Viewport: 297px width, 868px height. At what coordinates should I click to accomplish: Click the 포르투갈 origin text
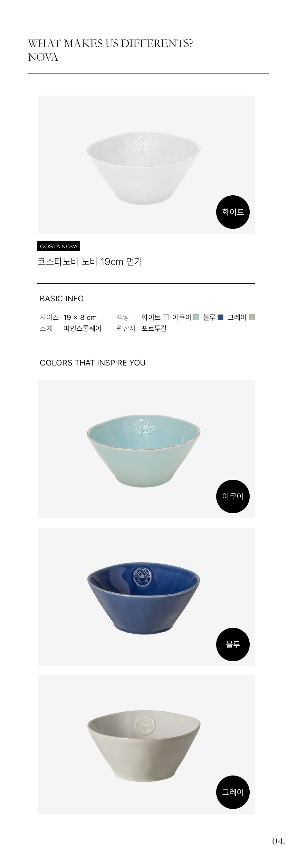pyautogui.click(x=154, y=328)
